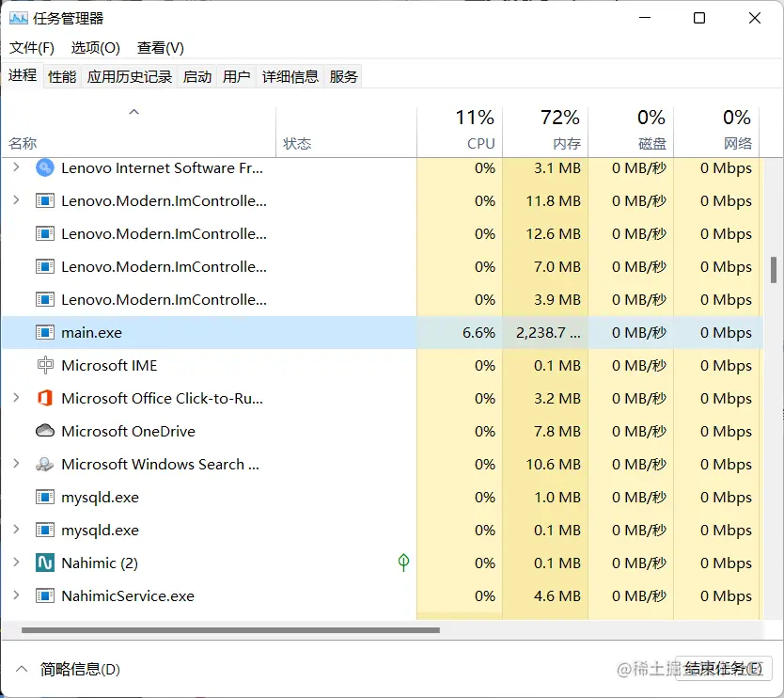Viewport: 784px width, 698px height.
Task: Click icon of Lenovo.Modern.ImController using 12.6 MB
Action: coord(45,233)
